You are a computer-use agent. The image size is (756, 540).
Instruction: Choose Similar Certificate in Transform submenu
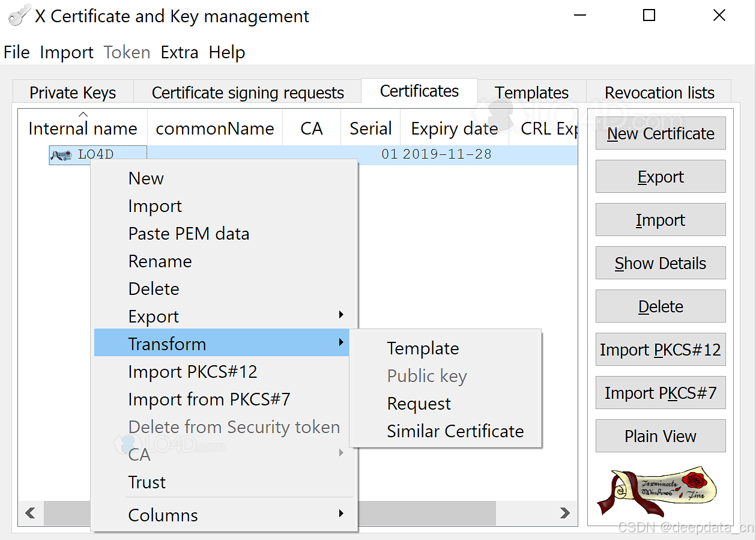(446, 431)
